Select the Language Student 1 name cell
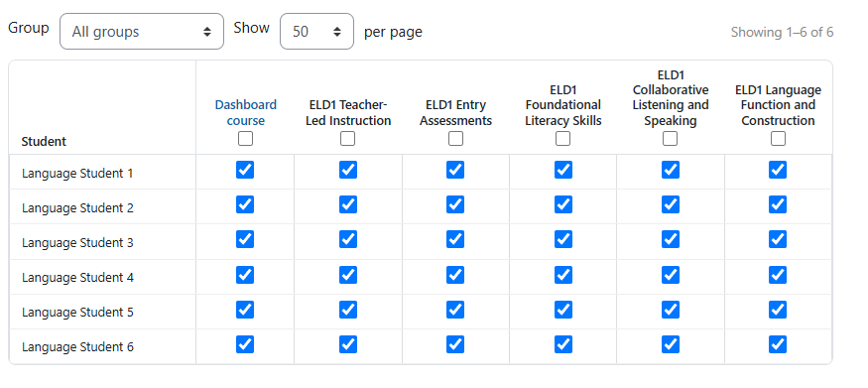Screen dimensions: 868x388 pyautogui.click(x=102, y=172)
